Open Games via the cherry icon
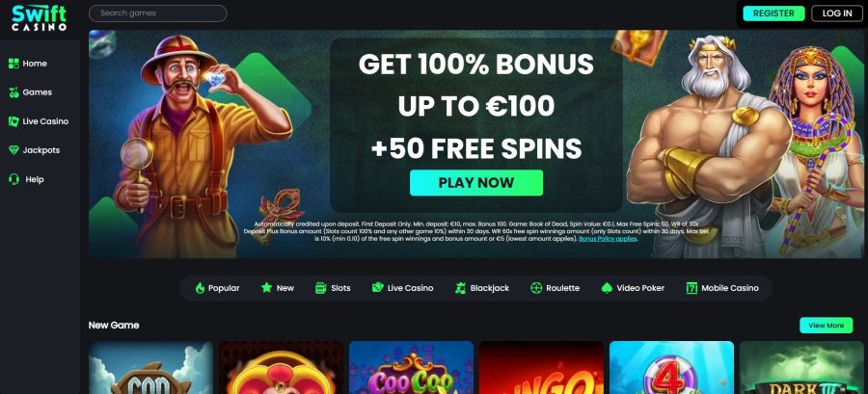This screenshot has width=868, height=394. [x=14, y=92]
